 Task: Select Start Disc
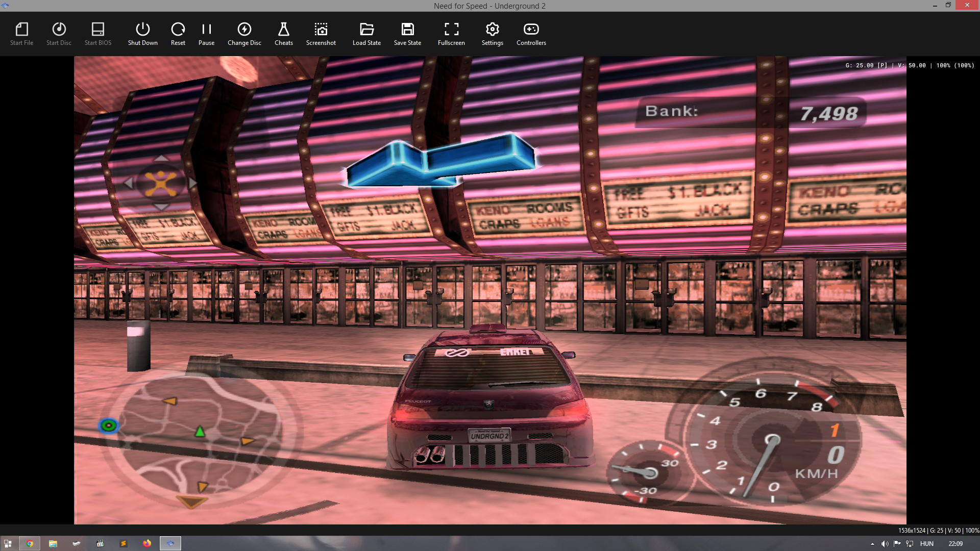coord(58,34)
